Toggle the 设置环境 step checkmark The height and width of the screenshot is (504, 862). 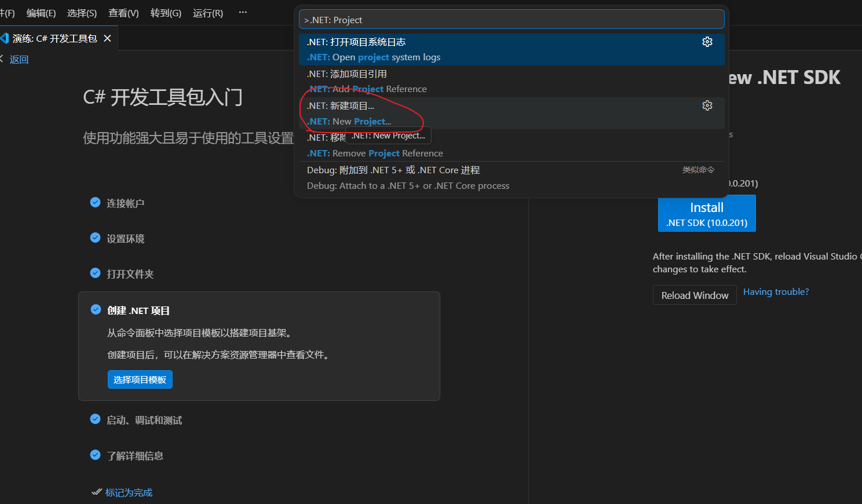96,238
